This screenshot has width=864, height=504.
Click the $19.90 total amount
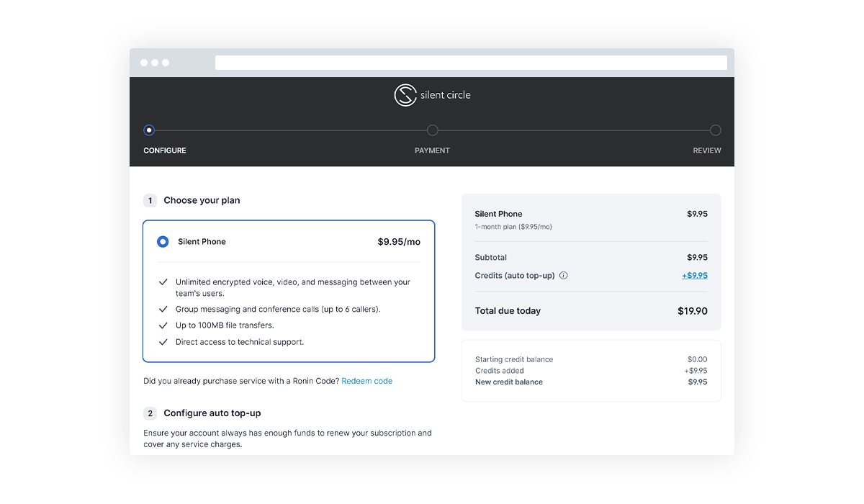point(693,311)
